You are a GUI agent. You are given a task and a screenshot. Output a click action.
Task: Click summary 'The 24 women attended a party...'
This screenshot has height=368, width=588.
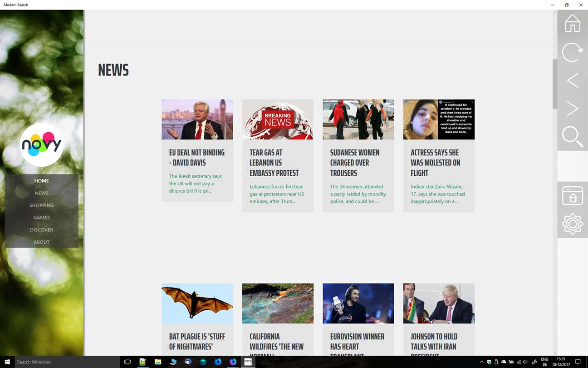358,194
